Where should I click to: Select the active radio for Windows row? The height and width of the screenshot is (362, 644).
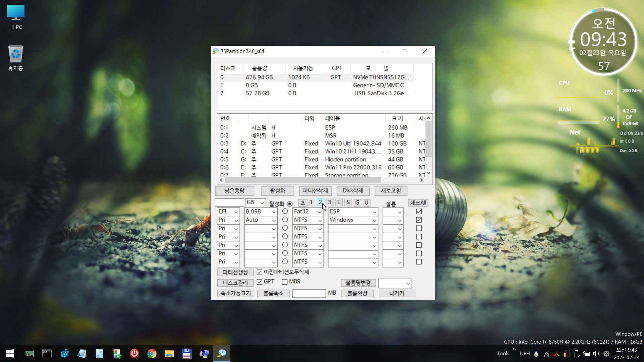tap(285, 220)
